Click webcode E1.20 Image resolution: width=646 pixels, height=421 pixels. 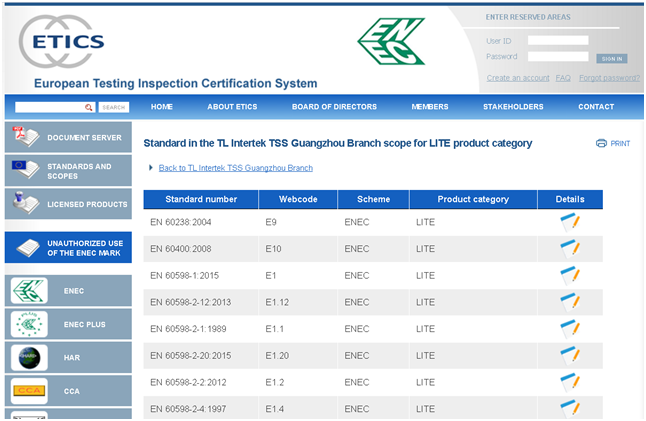click(x=277, y=356)
